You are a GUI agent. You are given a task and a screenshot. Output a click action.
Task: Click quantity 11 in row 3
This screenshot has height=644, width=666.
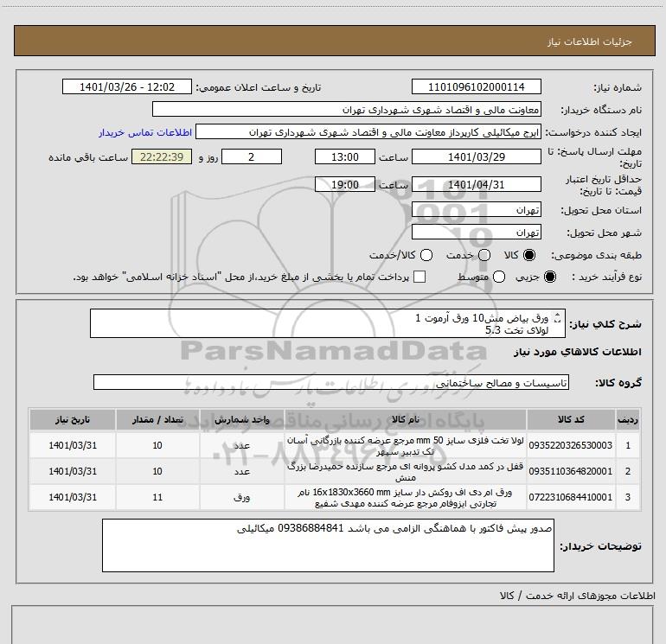[x=157, y=497]
